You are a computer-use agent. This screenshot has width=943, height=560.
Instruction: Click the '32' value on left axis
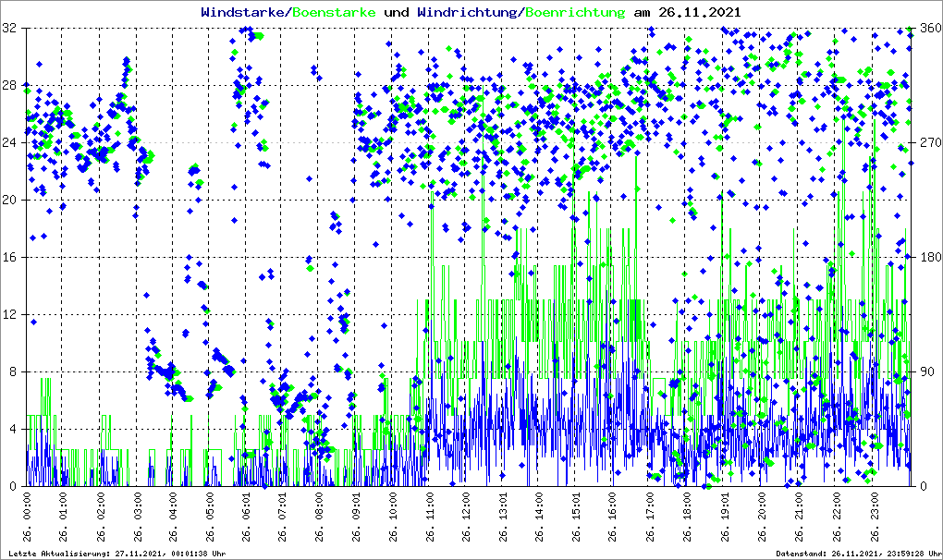(10, 29)
